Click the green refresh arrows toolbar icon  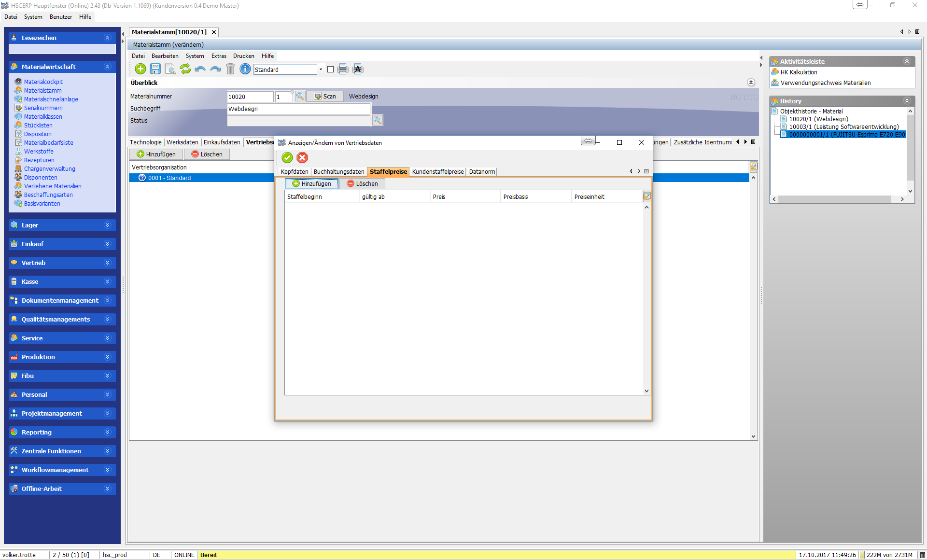[185, 69]
